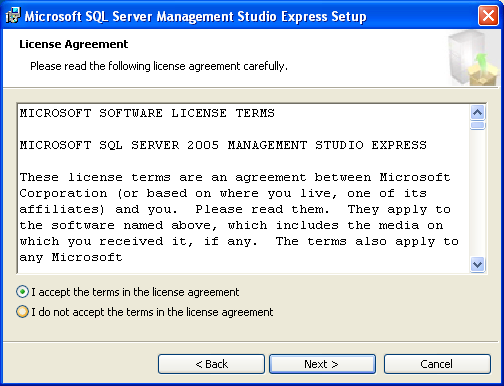Click the license text scrollbar thumb
504x386 pixels.
(478, 125)
